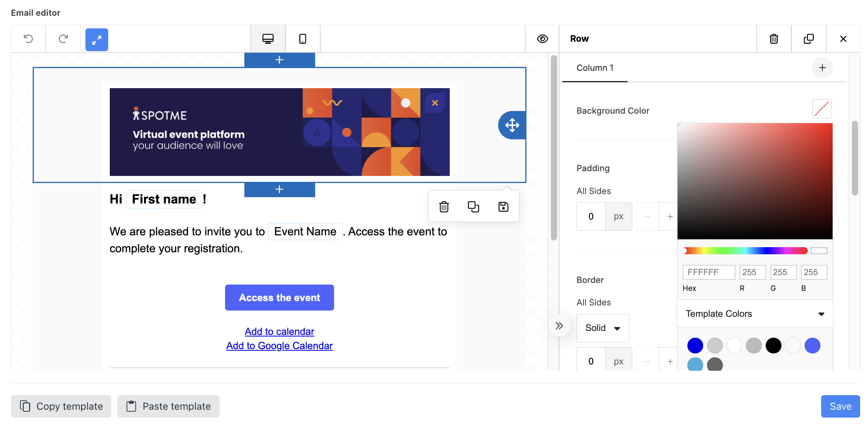The height and width of the screenshot is (429, 868).
Task: Undo the last edit
Action: coord(28,39)
